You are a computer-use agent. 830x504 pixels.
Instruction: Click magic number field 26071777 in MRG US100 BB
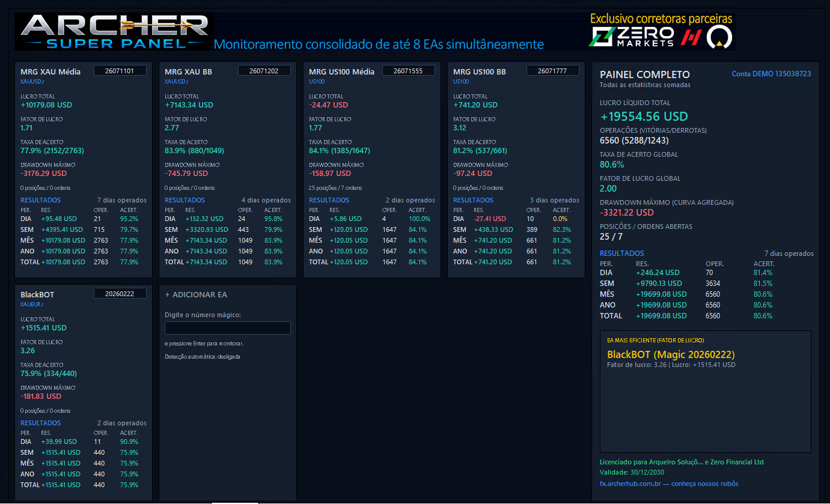click(x=553, y=71)
